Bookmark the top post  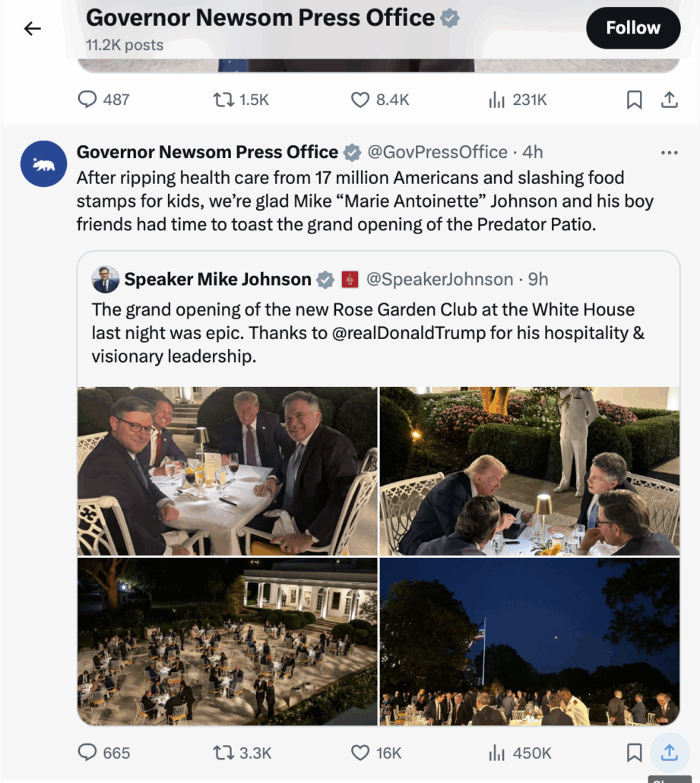tap(634, 100)
